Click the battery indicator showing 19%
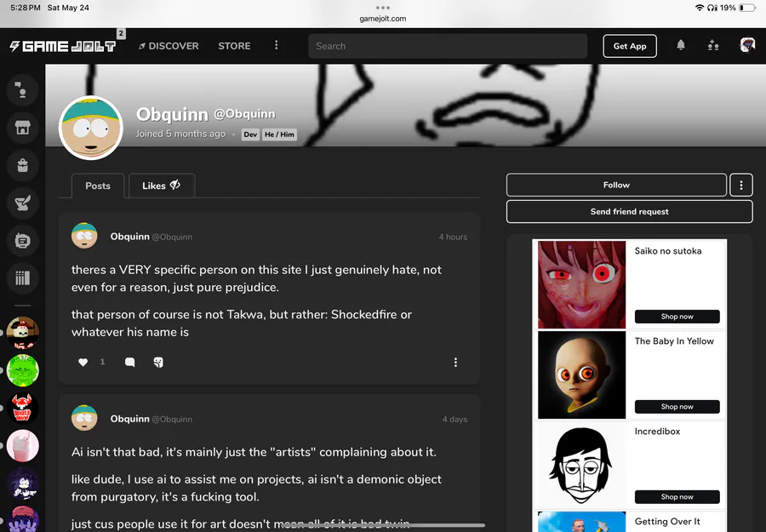This screenshot has width=766, height=532. [738, 8]
